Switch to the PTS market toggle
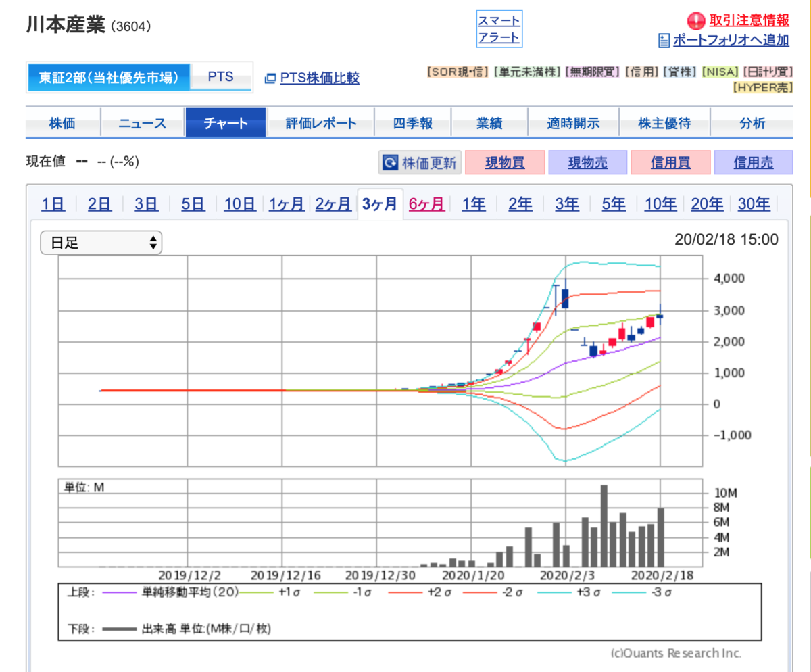This screenshot has height=672, width=811. [x=221, y=77]
